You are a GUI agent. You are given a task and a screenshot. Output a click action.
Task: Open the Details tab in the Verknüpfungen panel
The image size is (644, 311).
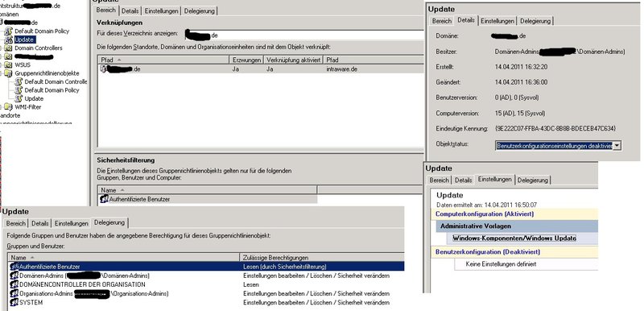coord(130,11)
